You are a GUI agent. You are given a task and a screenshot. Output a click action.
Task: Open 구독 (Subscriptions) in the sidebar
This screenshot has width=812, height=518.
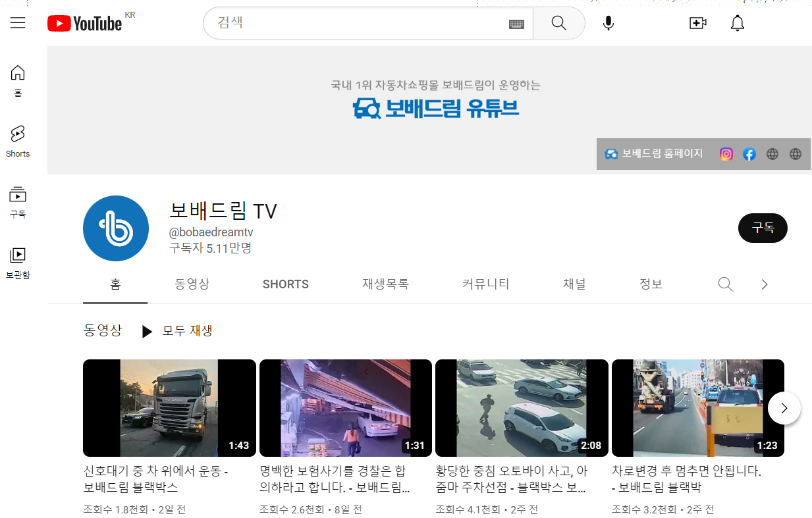pos(17,201)
